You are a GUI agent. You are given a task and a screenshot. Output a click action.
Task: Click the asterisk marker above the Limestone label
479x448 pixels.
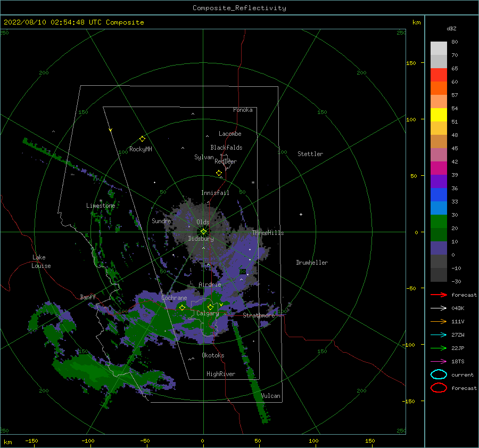(101, 201)
